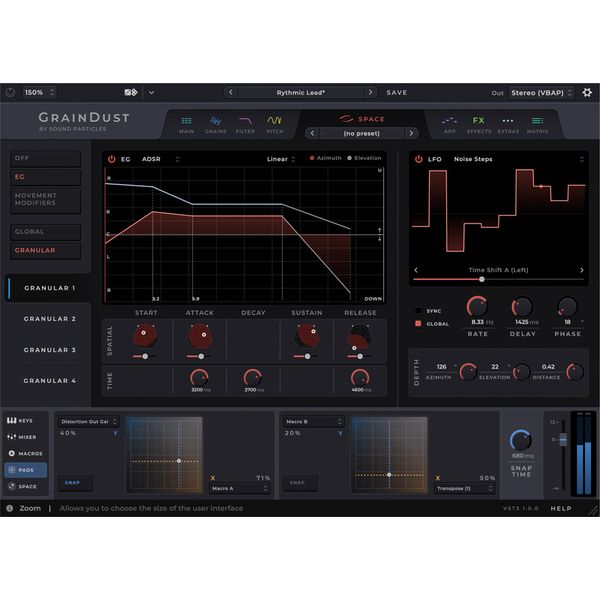This screenshot has width=600, height=600.
Task: Switch to the bottom Space tab
Action: (26, 486)
